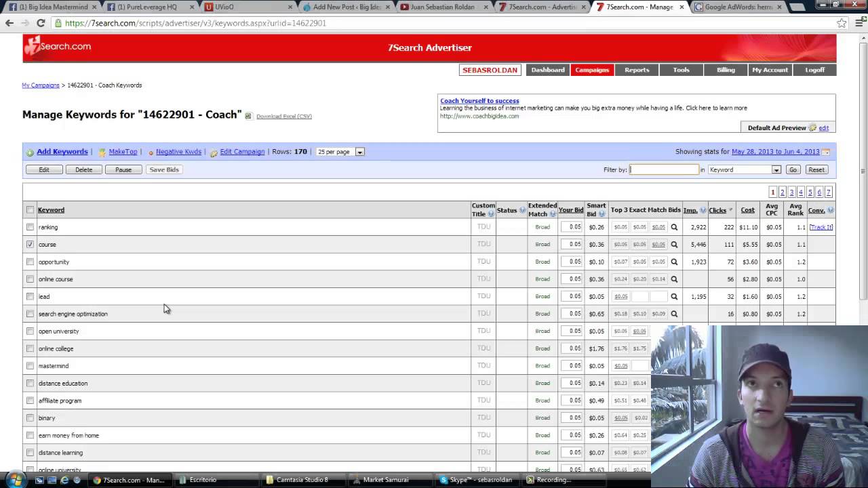Go to page 2 of the keywords
This screenshot has width=868, height=488.
[x=782, y=192]
